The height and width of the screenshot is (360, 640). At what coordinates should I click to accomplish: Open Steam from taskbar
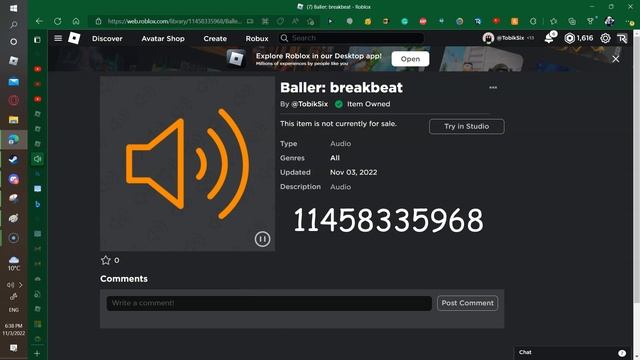point(13,159)
